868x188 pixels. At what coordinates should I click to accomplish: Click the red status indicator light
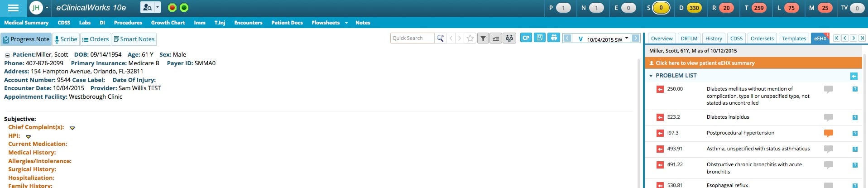172,8
